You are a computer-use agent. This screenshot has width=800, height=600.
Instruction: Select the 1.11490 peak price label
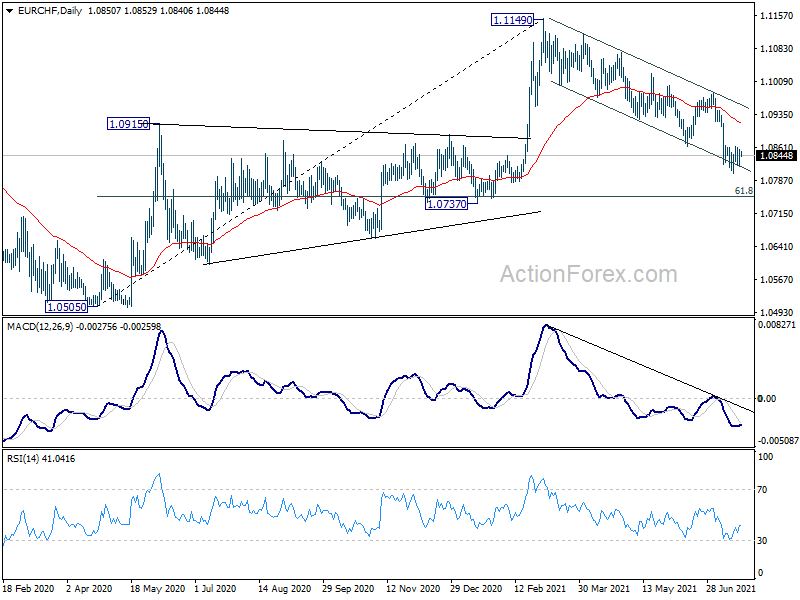[x=512, y=20]
